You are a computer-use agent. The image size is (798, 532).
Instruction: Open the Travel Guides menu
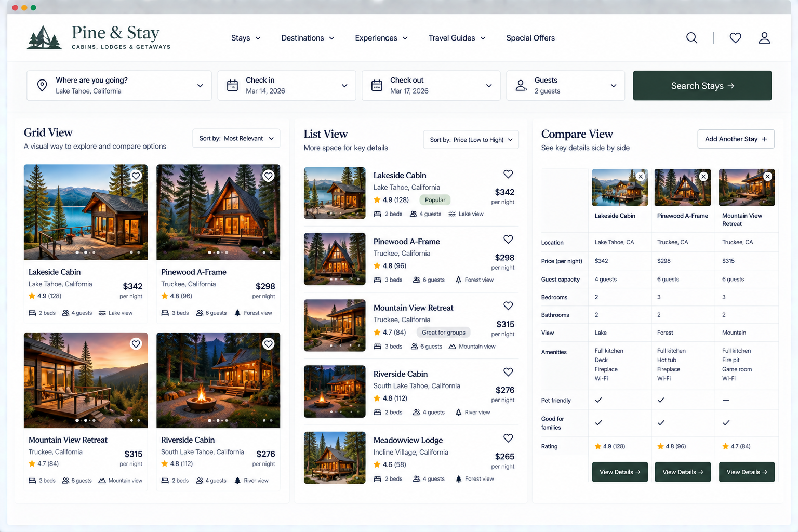pos(457,38)
